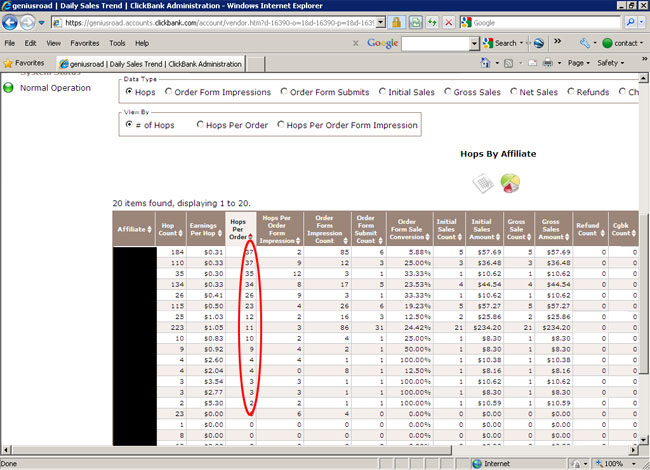This screenshot has height=470, width=650.
Task: Sort by Gross Sales Amount column
Action: tap(553, 229)
